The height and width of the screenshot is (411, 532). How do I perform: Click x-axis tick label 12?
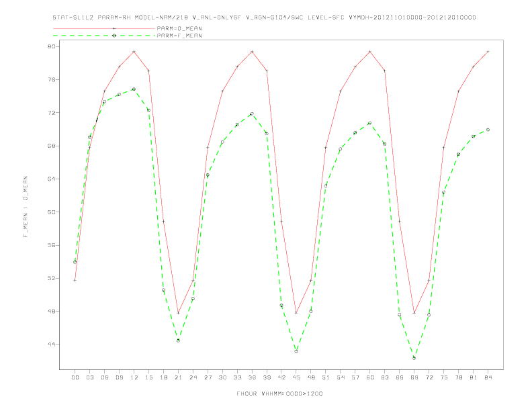(134, 377)
